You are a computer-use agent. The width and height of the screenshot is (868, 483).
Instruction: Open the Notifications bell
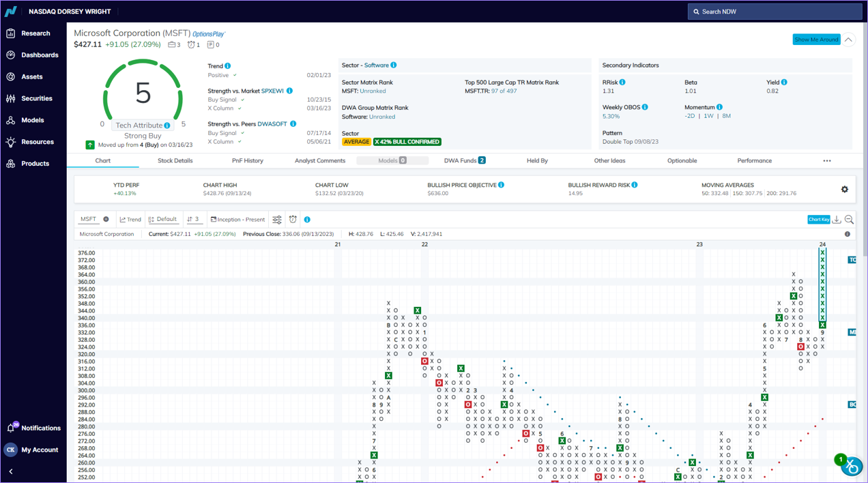pos(11,428)
